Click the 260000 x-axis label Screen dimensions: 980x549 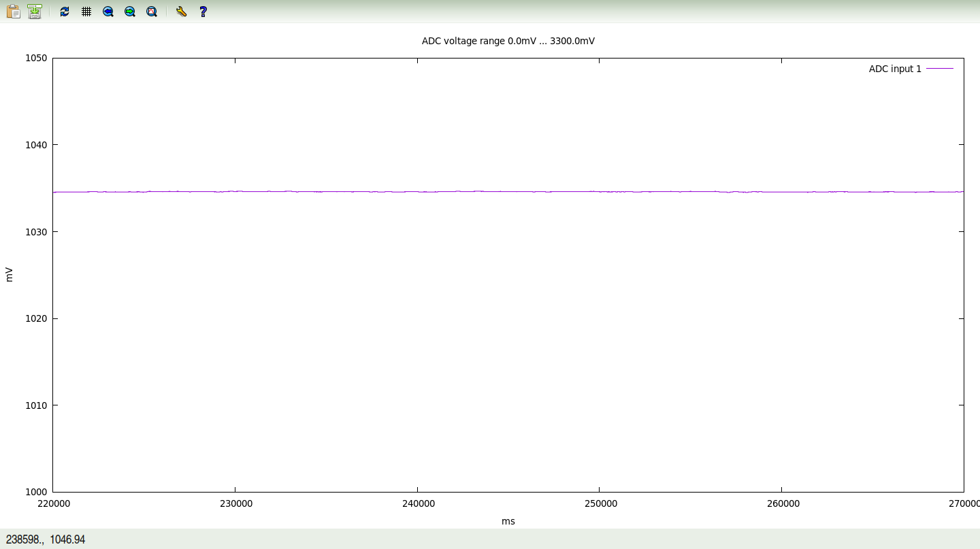[783, 504]
